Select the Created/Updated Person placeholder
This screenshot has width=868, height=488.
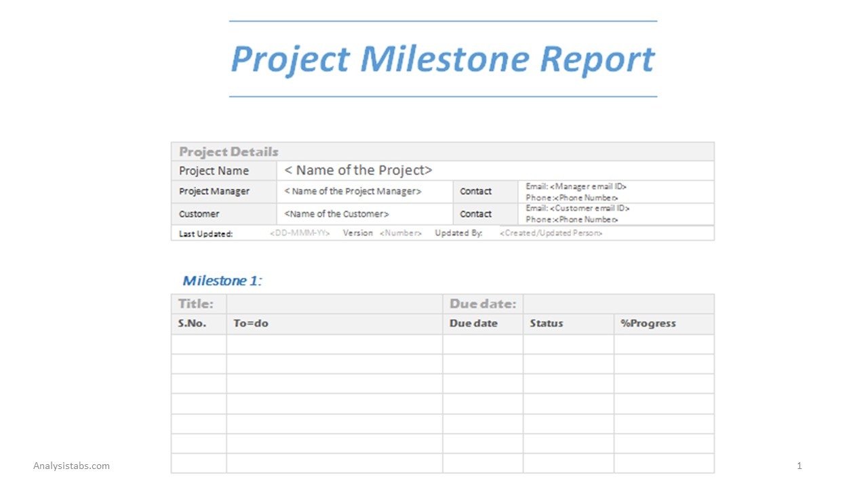coord(551,233)
